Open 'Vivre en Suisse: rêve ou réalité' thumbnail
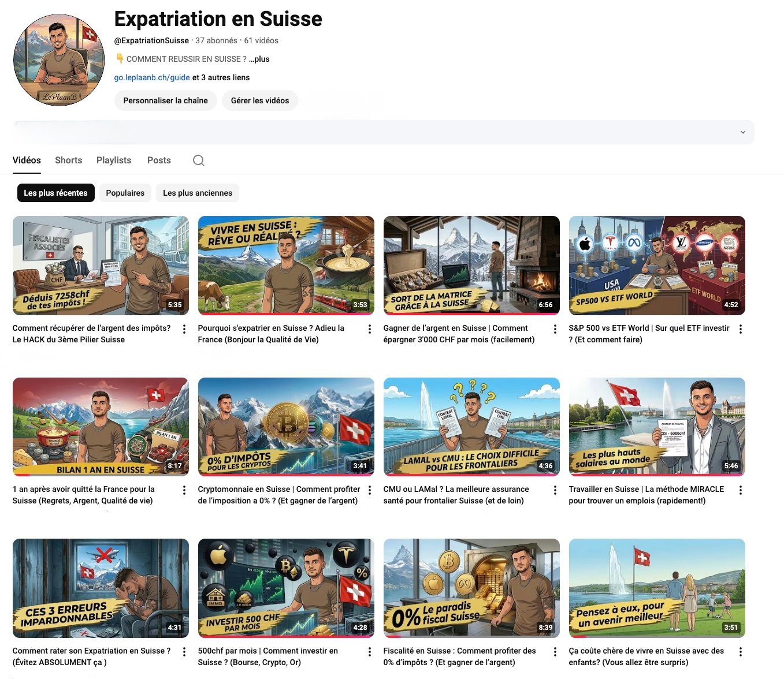784x698 pixels. pyautogui.click(x=286, y=266)
